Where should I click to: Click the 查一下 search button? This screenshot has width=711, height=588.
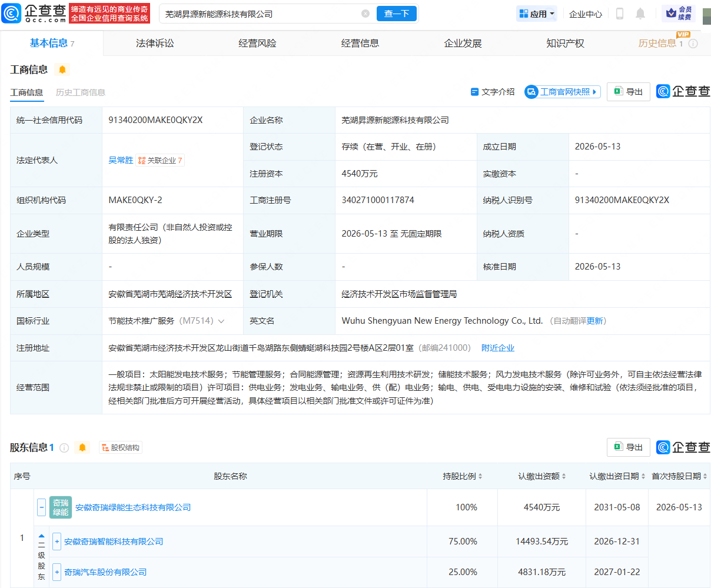point(397,14)
